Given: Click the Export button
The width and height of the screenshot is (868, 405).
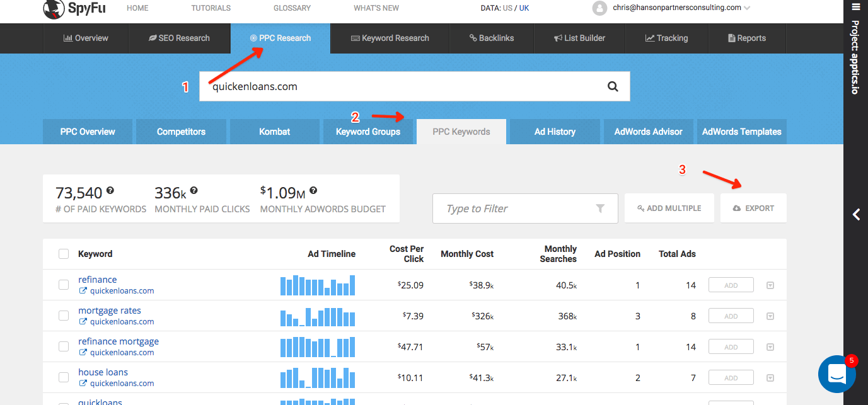Looking at the screenshot, I should [753, 208].
